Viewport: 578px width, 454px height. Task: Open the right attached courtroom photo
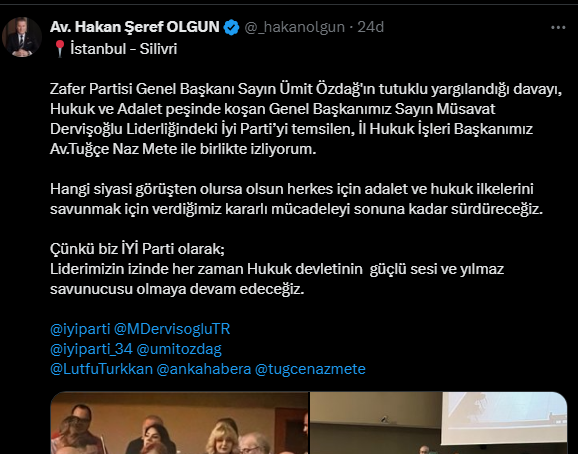click(439, 423)
